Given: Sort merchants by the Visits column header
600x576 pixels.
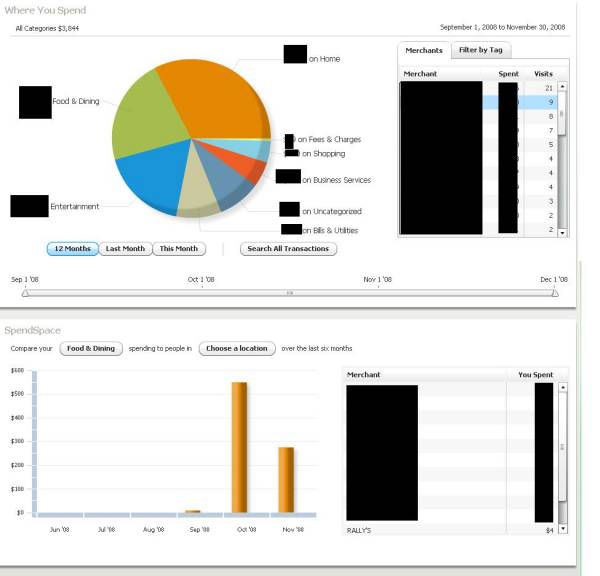Looking at the screenshot, I should pyautogui.click(x=543, y=74).
